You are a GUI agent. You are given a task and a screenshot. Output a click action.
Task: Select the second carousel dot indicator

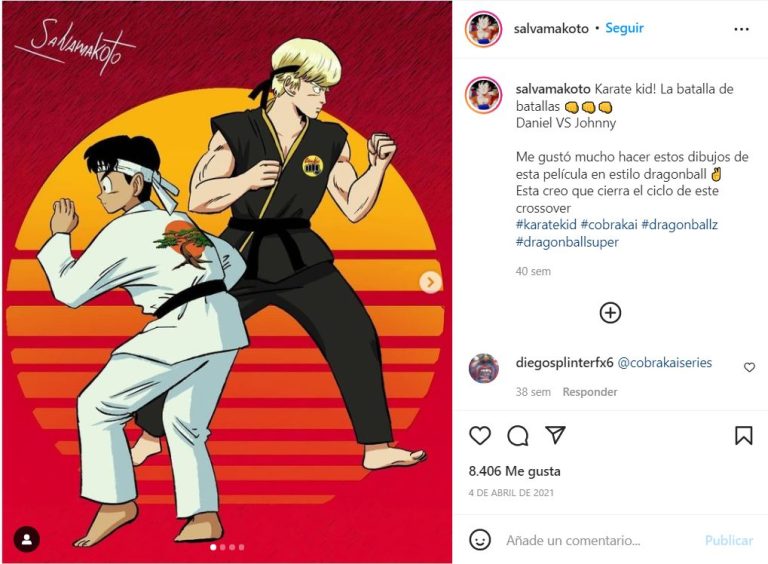click(223, 547)
